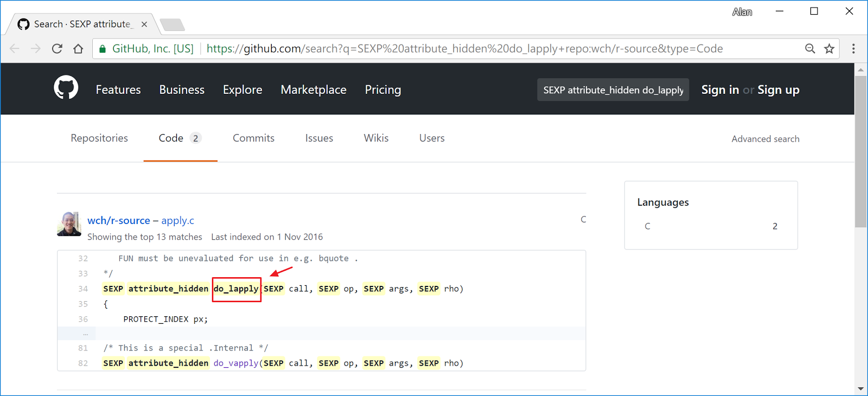Switch to Commits results tab
This screenshot has width=868, height=396.
click(253, 138)
